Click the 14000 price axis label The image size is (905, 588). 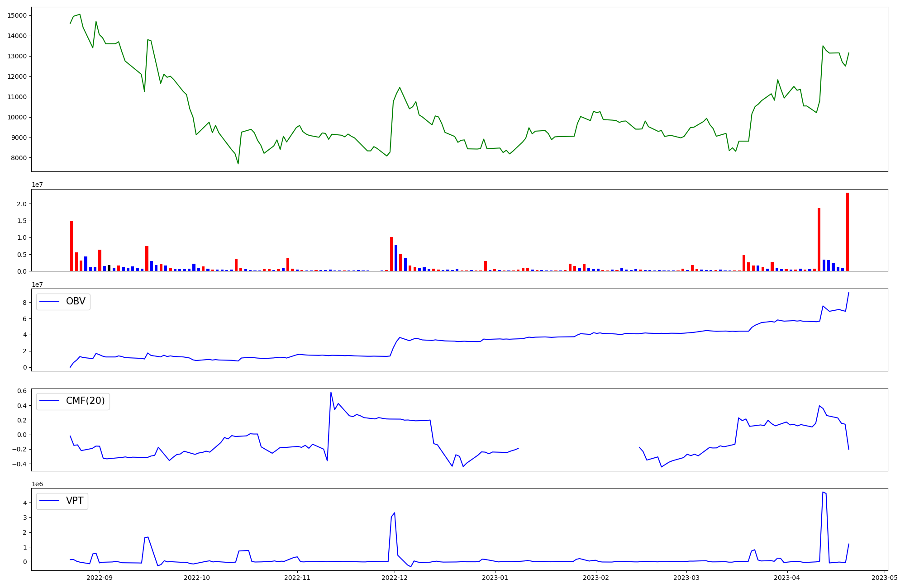[17, 36]
